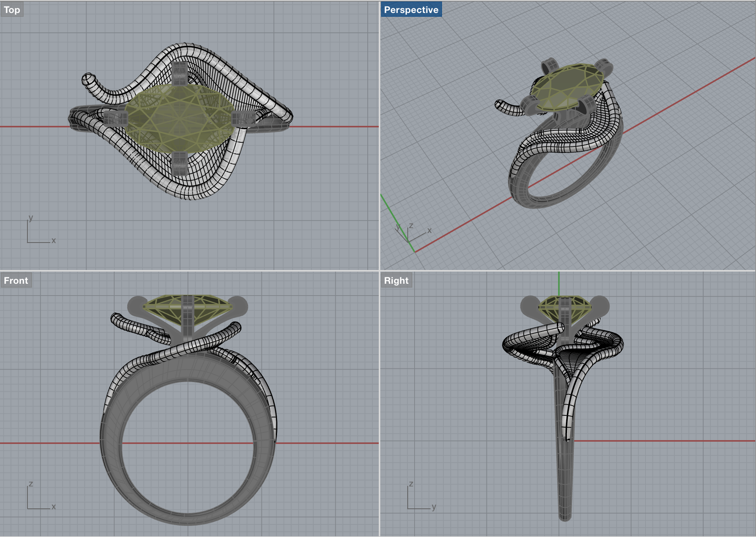Open the Perspective viewport title menu
This screenshot has width=756, height=537.
coord(411,10)
